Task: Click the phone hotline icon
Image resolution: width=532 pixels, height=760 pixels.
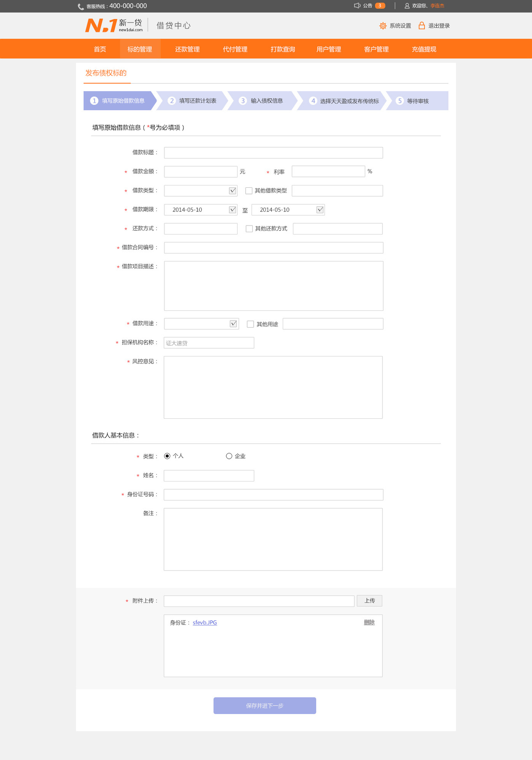Action: pos(81,7)
